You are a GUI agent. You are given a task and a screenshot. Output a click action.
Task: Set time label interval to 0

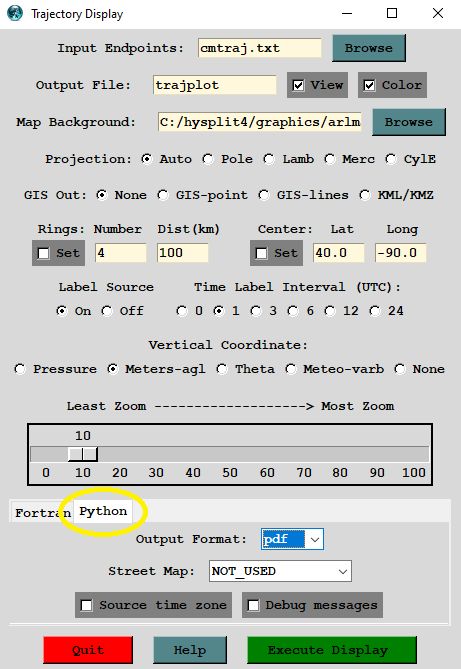click(x=182, y=311)
